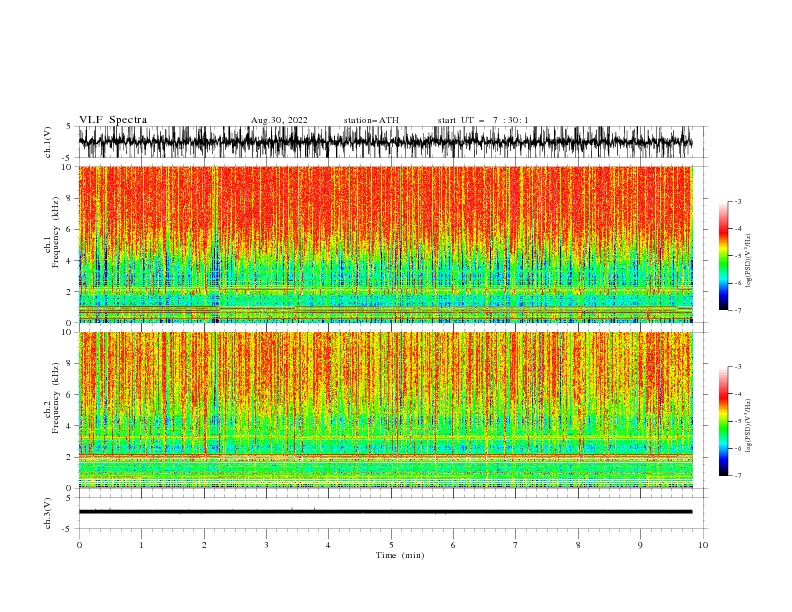The width and height of the screenshot is (792, 612).
Task: Click the ch.2 "Frequency (kHz)" axis label
Action: tap(55, 398)
